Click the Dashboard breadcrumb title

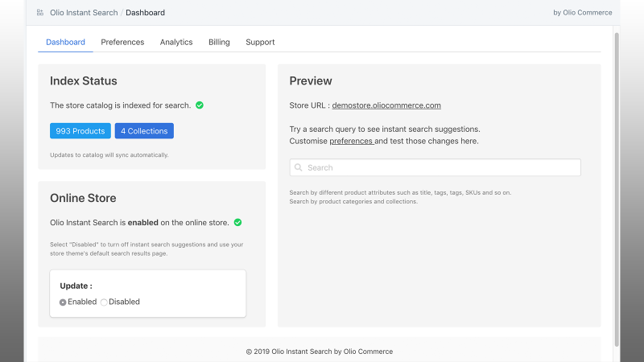(x=146, y=13)
